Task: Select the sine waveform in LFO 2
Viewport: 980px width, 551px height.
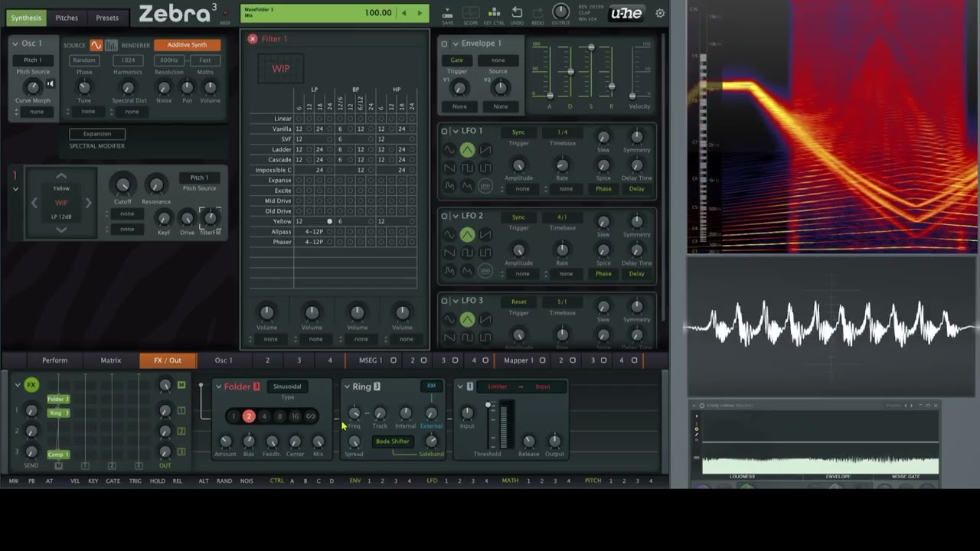Action: pyautogui.click(x=449, y=235)
